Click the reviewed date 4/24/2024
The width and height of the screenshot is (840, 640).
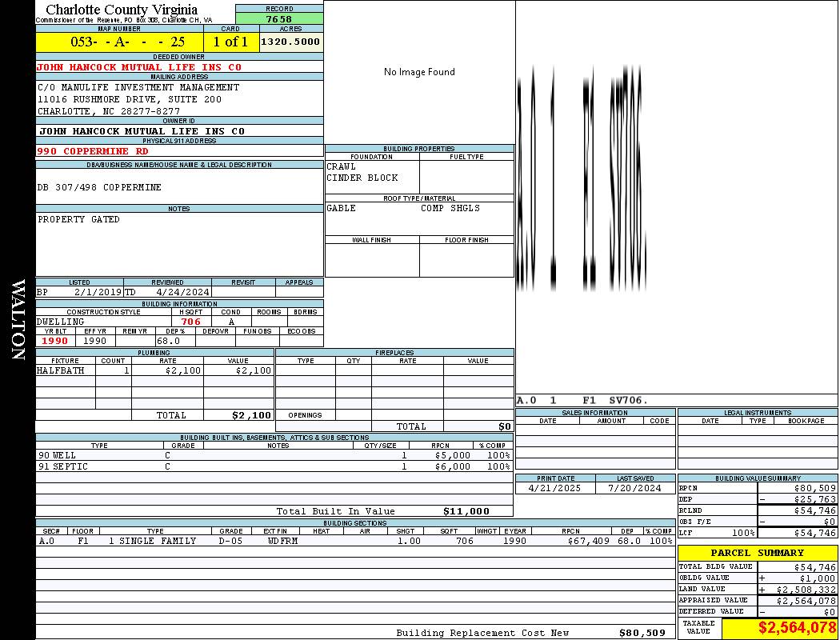tap(182, 292)
